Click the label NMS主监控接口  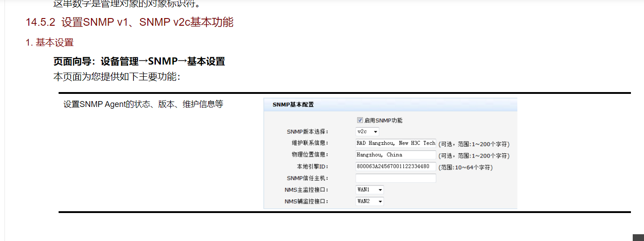306,190
